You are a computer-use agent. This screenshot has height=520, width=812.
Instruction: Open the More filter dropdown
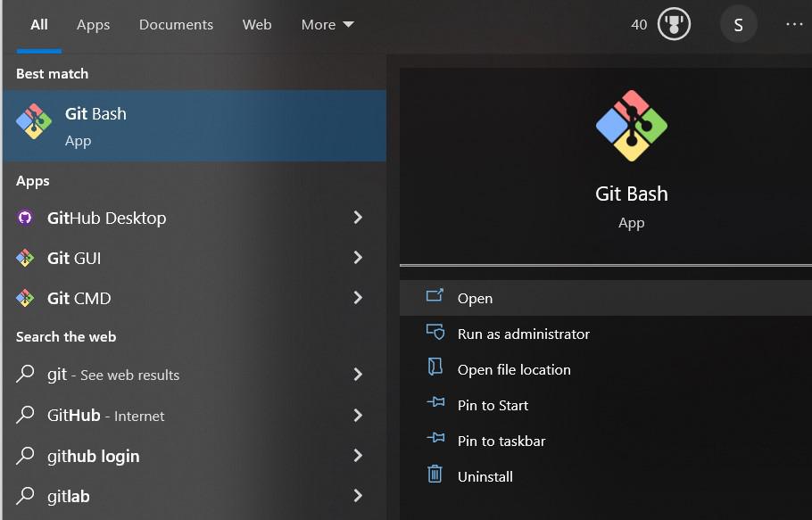(327, 25)
